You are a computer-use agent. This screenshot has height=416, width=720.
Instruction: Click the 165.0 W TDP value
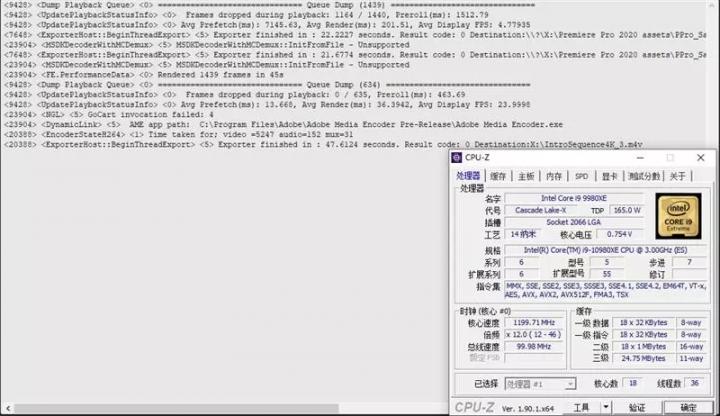[627, 210]
